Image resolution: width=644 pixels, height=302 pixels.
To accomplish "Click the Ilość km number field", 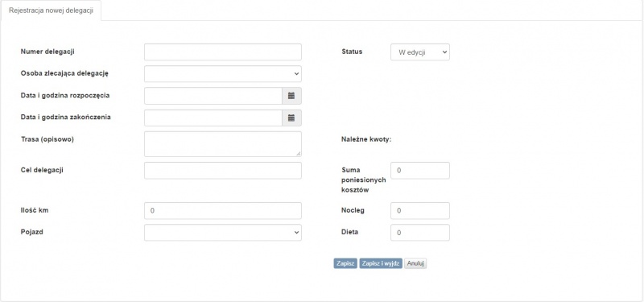I will [x=223, y=211].
